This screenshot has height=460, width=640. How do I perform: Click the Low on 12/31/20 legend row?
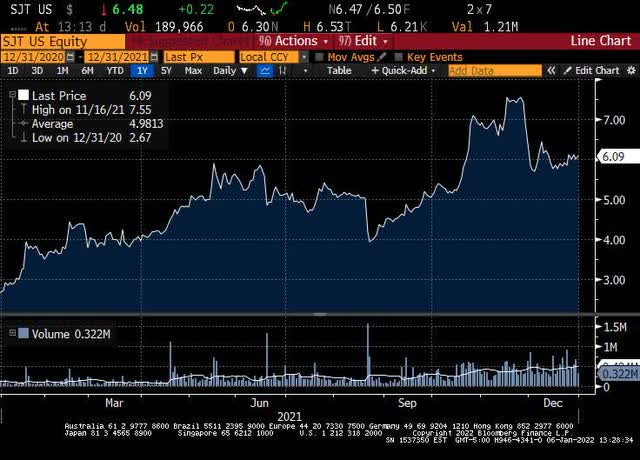click(91, 138)
